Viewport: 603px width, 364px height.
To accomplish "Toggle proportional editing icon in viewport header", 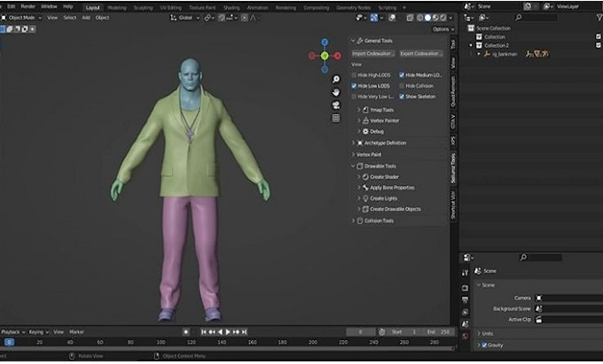I will pos(245,18).
